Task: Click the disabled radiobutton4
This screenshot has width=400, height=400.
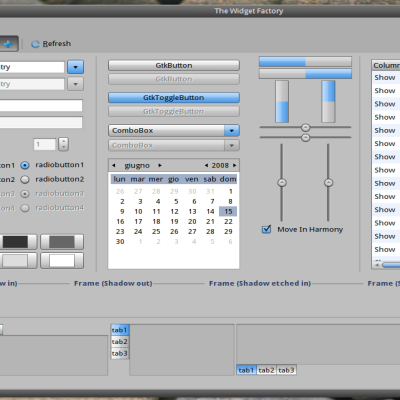Action: point(52,208)
